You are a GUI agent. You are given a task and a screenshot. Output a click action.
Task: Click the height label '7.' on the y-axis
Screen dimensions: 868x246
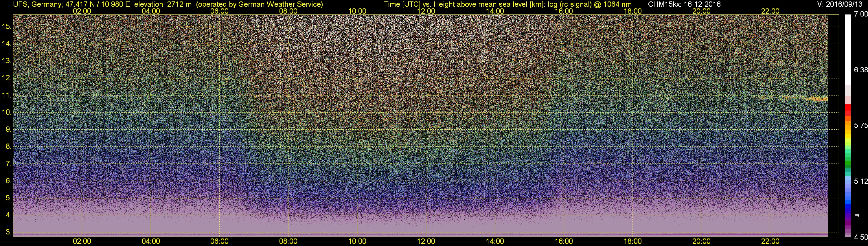pos(8,164)
